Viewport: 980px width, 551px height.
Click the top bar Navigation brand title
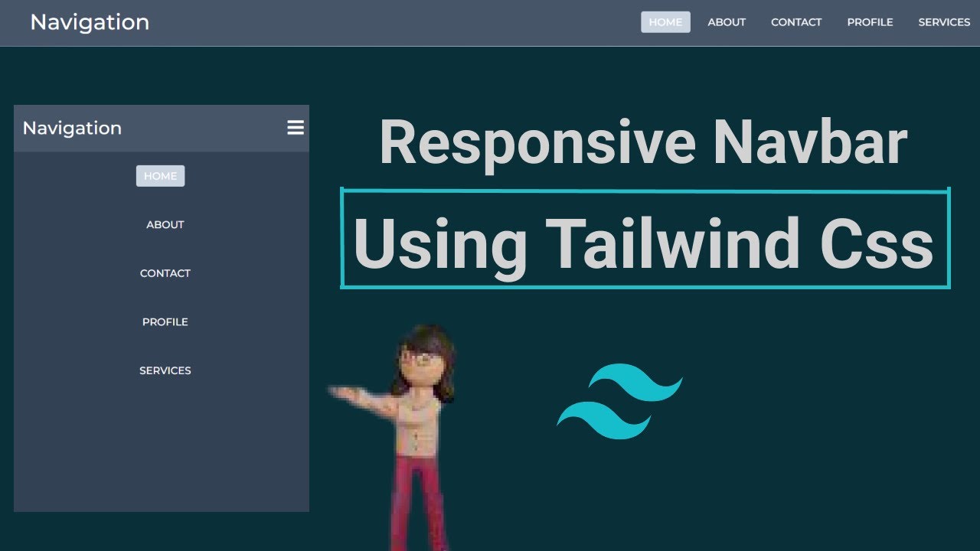click(90, 22)
